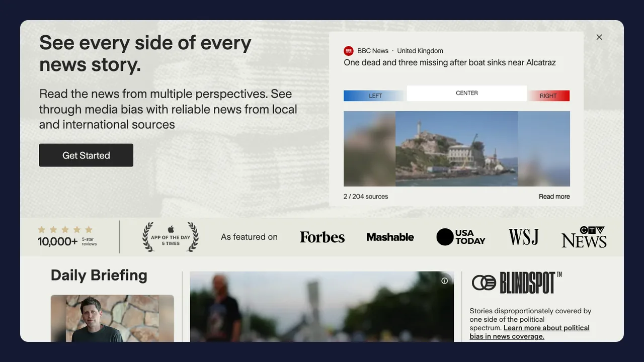Click the Forbes logo

pyautogui.click(x=323, y=237)
